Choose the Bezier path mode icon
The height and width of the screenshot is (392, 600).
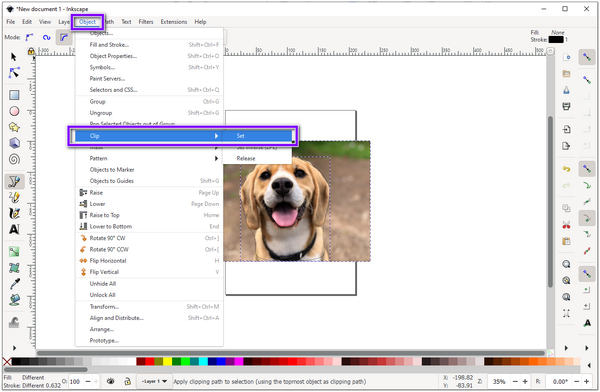pyautogui.click(x=29, y=37)
